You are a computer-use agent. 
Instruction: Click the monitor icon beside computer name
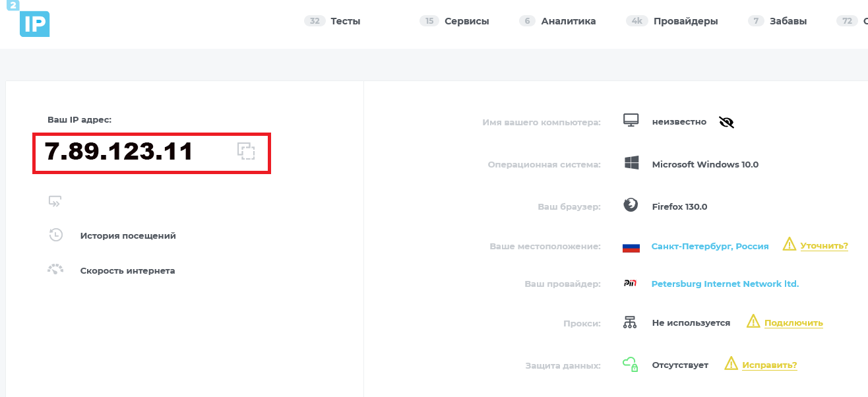click(631, 121)
